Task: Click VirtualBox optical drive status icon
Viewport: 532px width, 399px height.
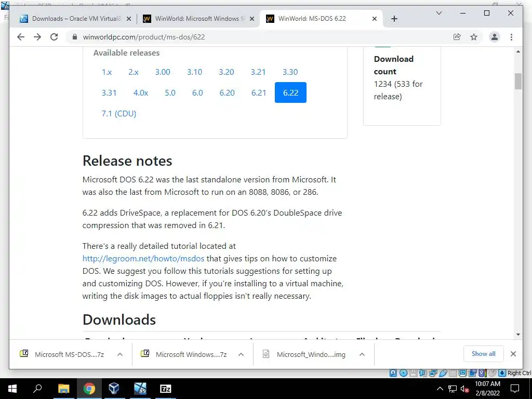Action: (x=403, y=373)
